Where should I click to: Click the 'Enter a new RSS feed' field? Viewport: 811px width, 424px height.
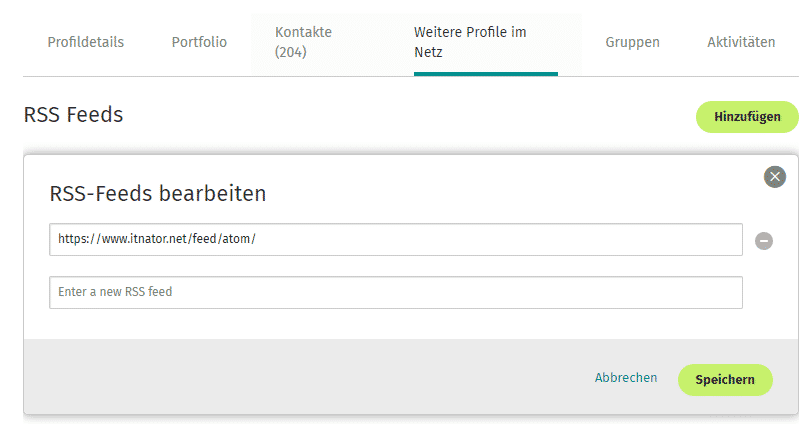pyautogui.click(x=396, y=293)
